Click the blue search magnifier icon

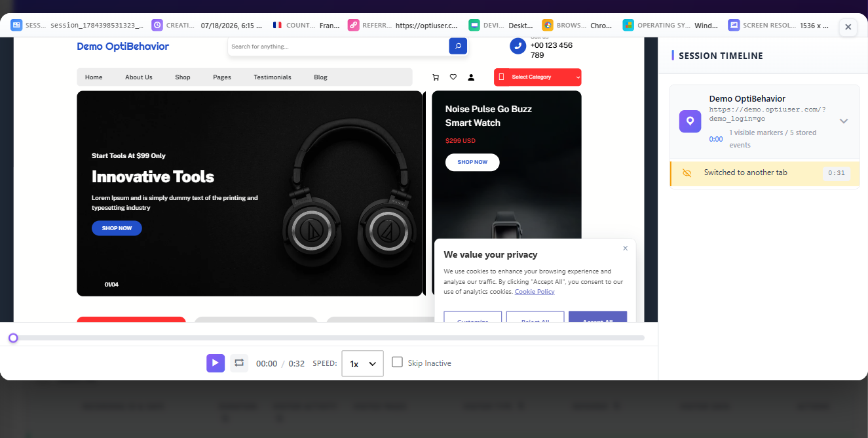click(x=458, y=46)
